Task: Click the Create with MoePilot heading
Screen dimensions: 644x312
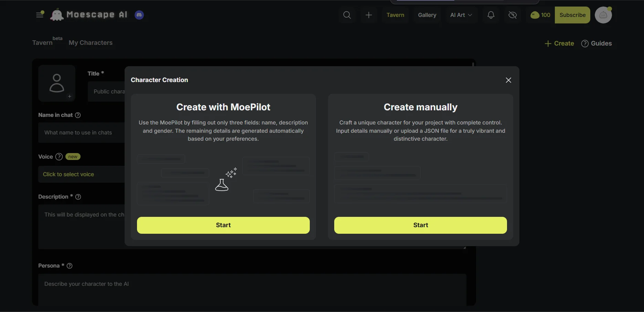Action: click(223, 107)
